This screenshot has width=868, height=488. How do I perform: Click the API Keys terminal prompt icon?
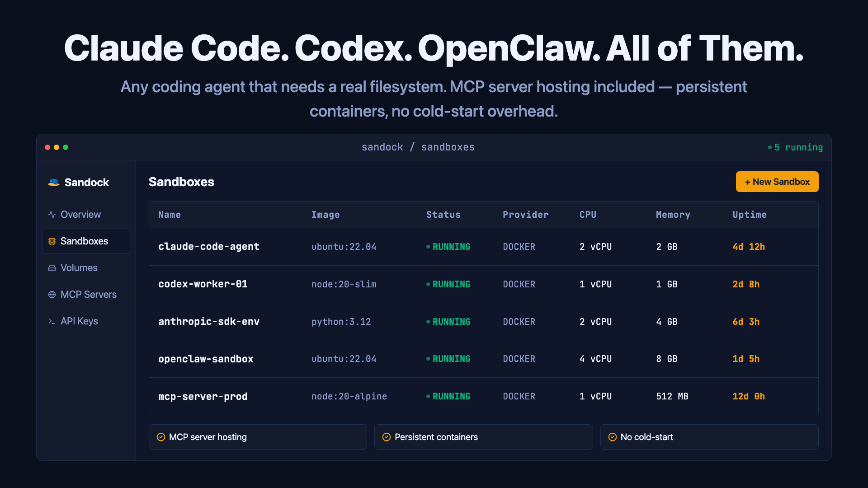click(52, 321)
